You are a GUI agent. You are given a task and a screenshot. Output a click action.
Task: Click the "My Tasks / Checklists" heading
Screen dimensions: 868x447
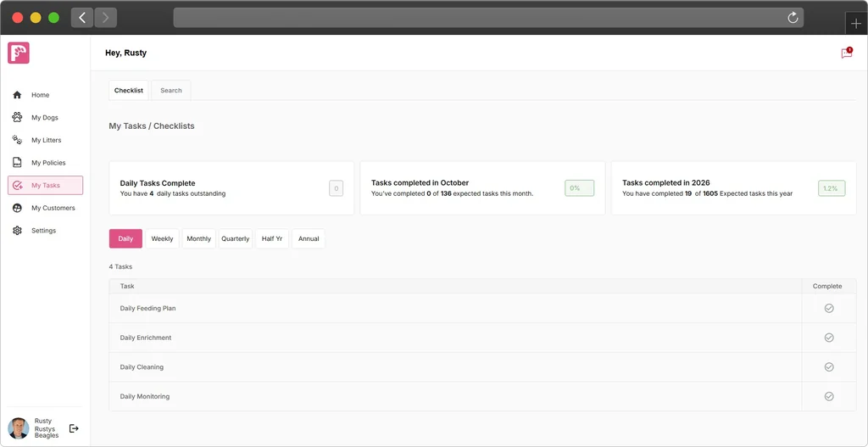152,126
